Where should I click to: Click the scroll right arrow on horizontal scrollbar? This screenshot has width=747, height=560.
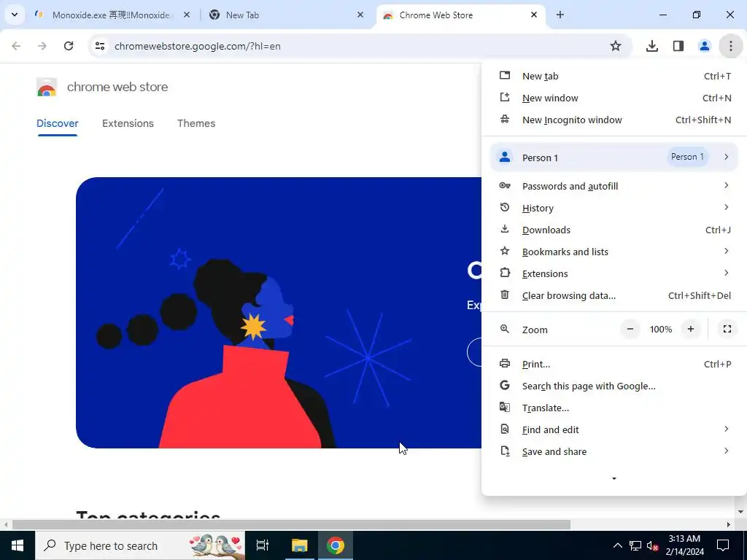click(729, 525)
